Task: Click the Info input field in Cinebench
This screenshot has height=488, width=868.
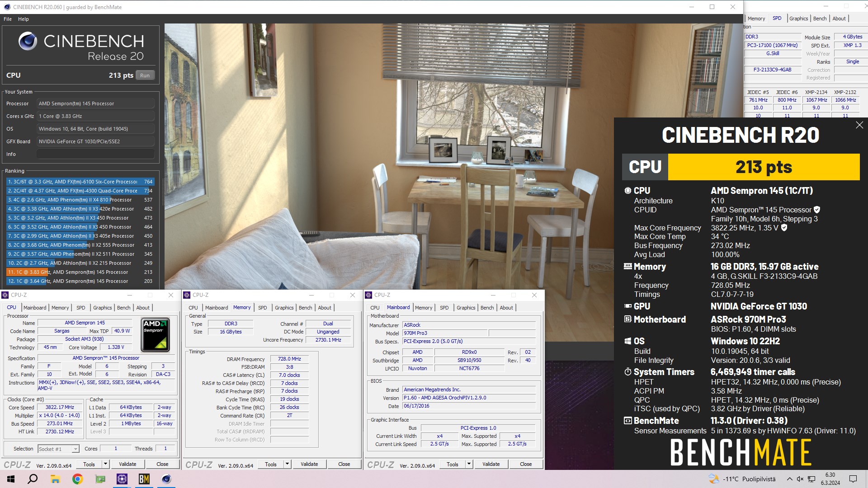Action: point(95,154)
